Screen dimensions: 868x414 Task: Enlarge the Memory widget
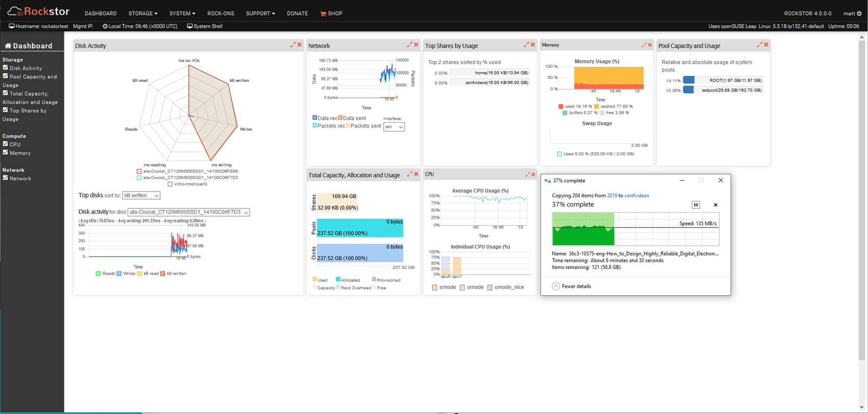[644, 45]
